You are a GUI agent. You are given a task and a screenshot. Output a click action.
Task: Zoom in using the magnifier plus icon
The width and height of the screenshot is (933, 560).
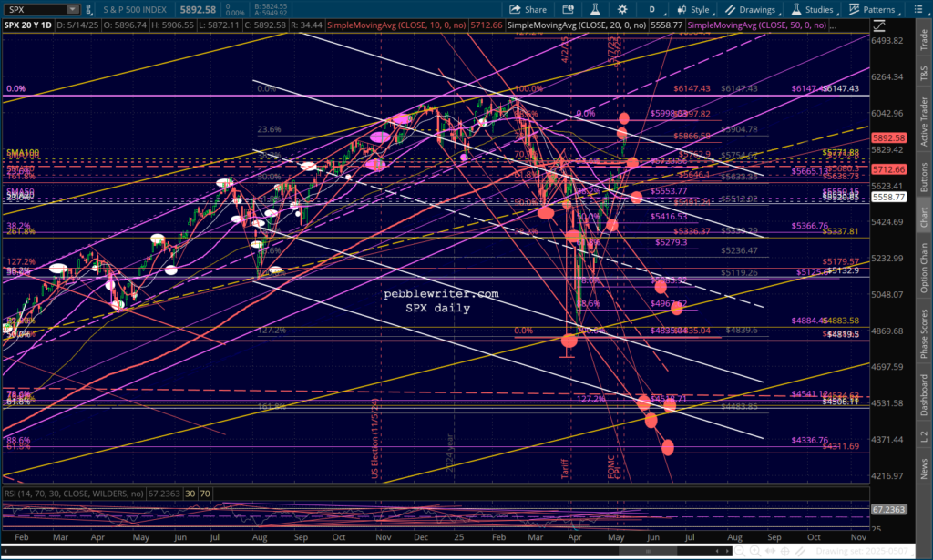tap(754, 551)
